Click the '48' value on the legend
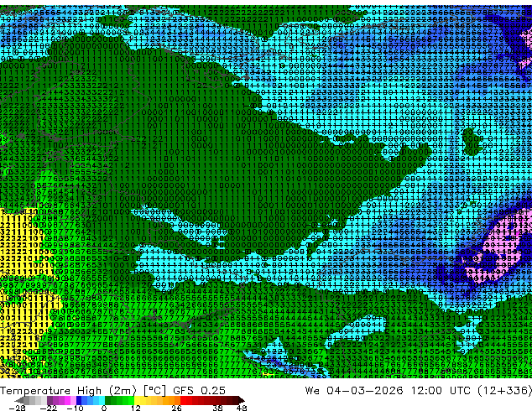532x411 pixels. click(242, 408)
